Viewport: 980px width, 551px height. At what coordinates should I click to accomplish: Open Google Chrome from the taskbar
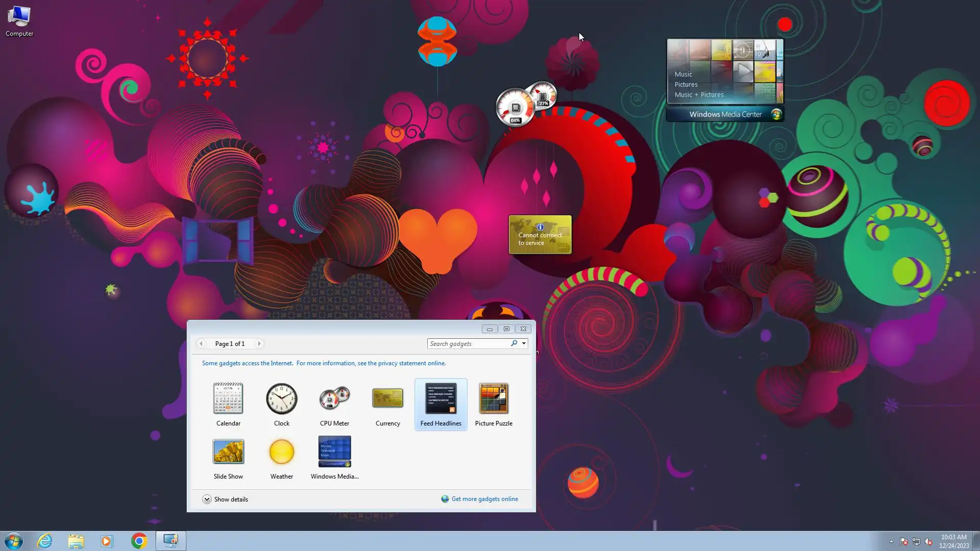tap(139, 541)
